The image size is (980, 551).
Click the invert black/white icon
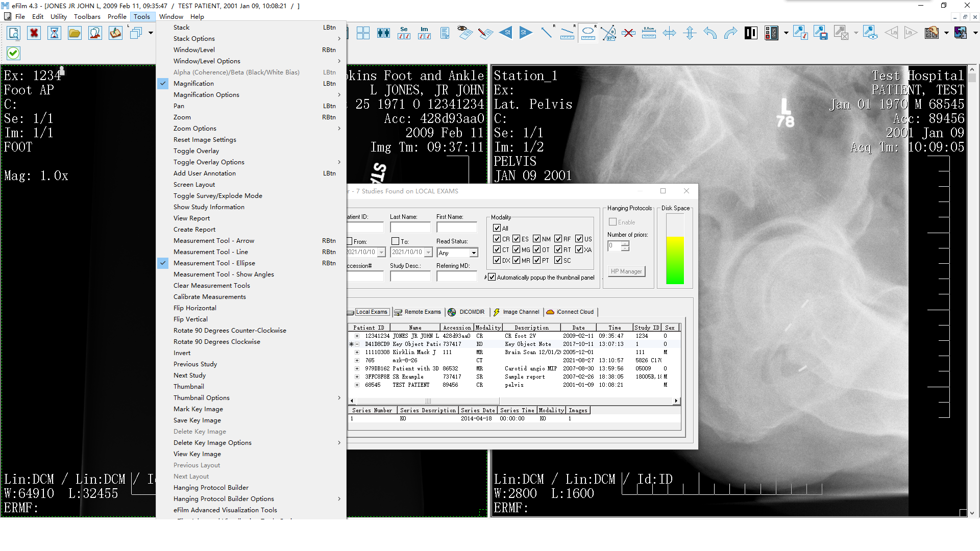[x=751, y=33]
